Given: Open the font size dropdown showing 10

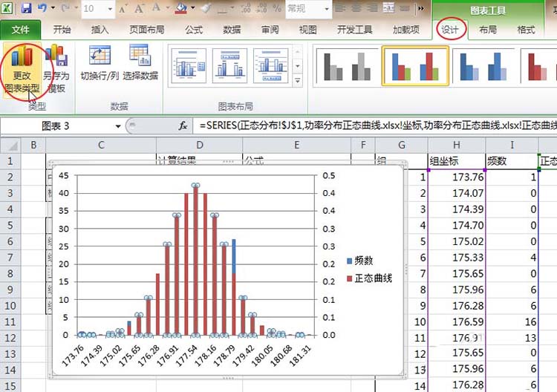Looking at the screenshot, I should pos(110,8).
